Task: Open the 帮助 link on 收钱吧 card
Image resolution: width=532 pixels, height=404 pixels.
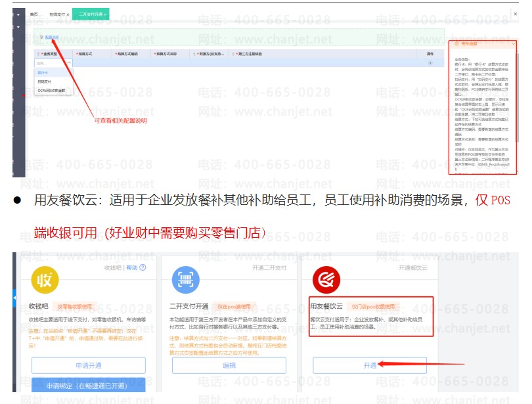Action: (131, 267)
